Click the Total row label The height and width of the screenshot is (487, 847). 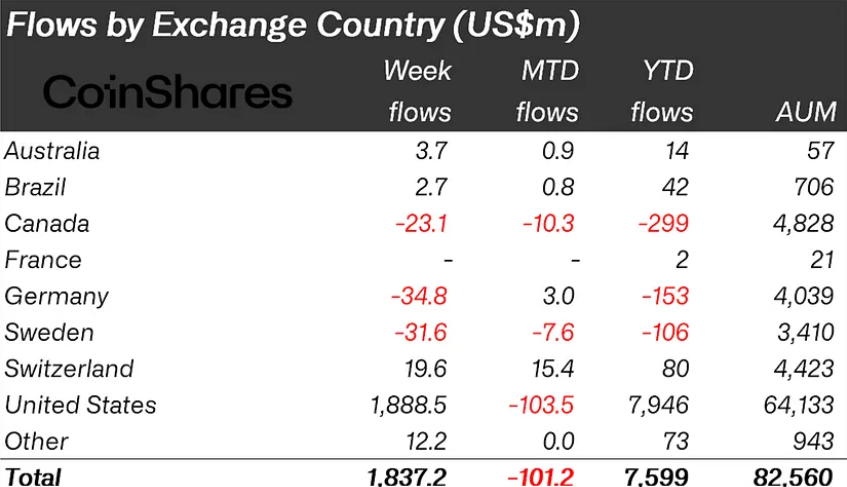32,477
